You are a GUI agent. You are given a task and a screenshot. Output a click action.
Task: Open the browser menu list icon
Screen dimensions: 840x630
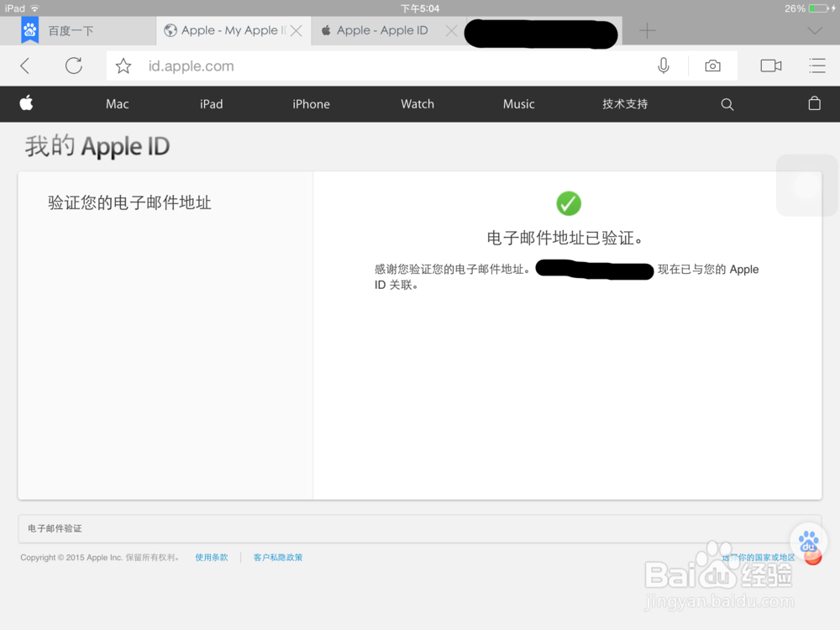[817, 66]
